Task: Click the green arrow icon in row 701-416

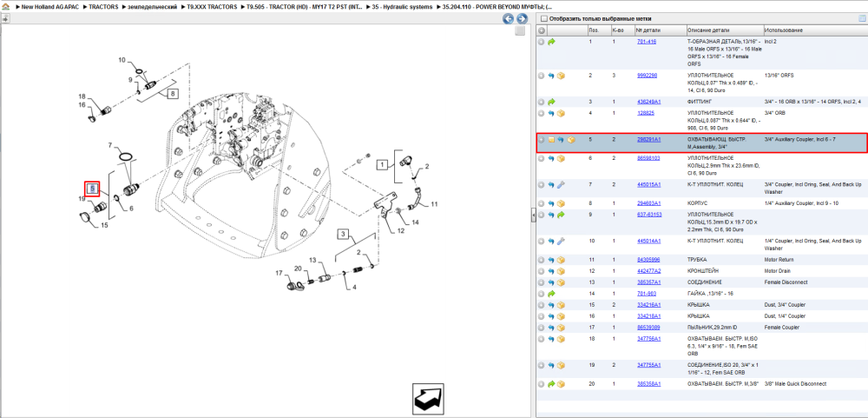Action: tap(551, 42)
